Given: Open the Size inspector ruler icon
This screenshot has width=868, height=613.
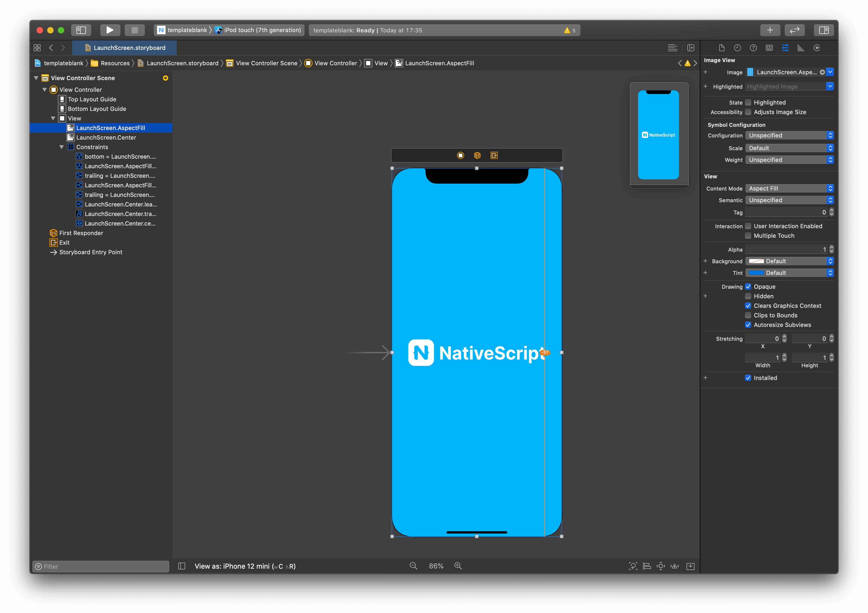Looking at the screenshot, I should pos(801,48).
